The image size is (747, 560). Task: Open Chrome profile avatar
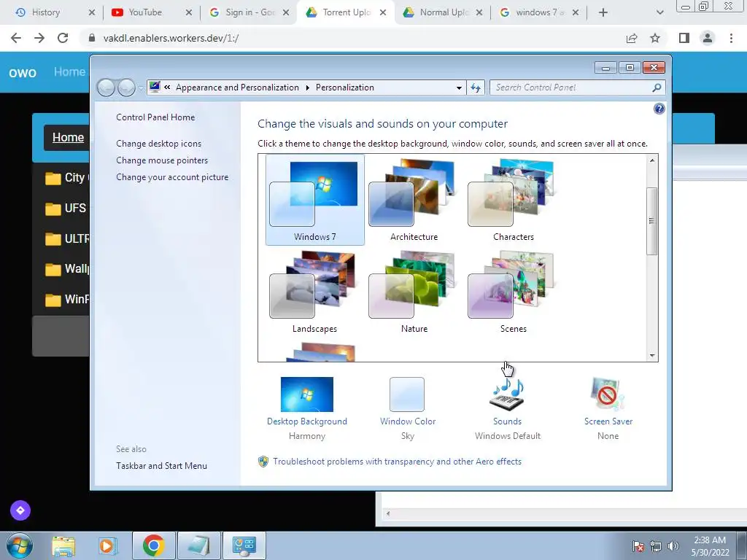coord(708,38)
